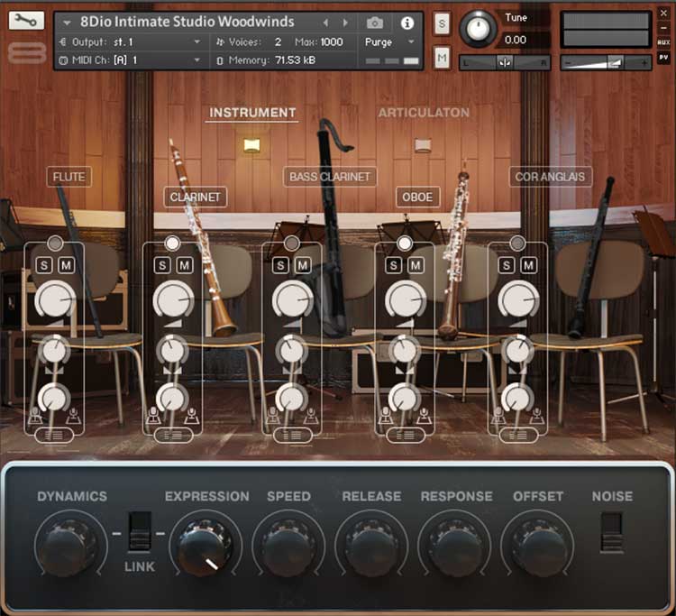Click the AUX sends icon
The image size is (676, 616).
[x=663, y=42]
